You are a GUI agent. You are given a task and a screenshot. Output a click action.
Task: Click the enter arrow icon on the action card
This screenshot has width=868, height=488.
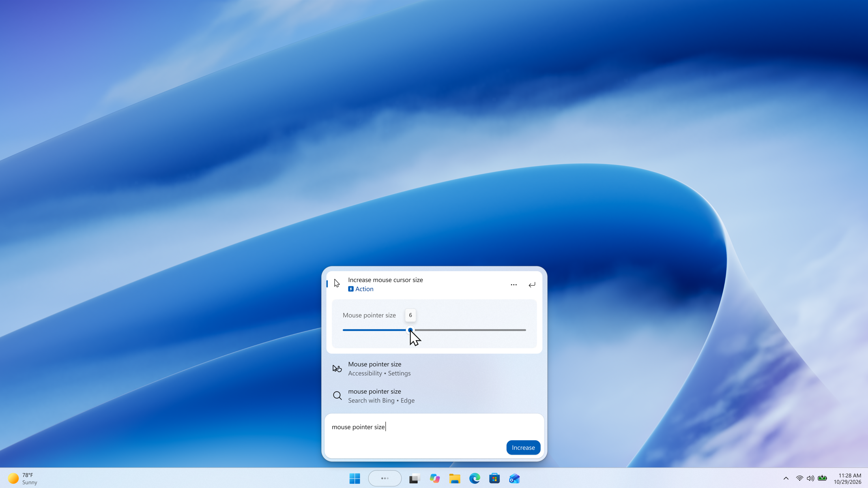(532, 285)
